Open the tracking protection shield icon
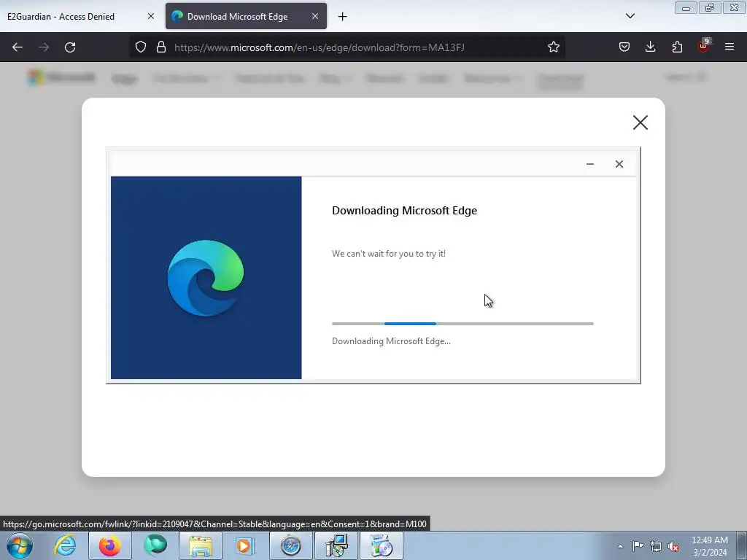 click(x=141, y=47)
